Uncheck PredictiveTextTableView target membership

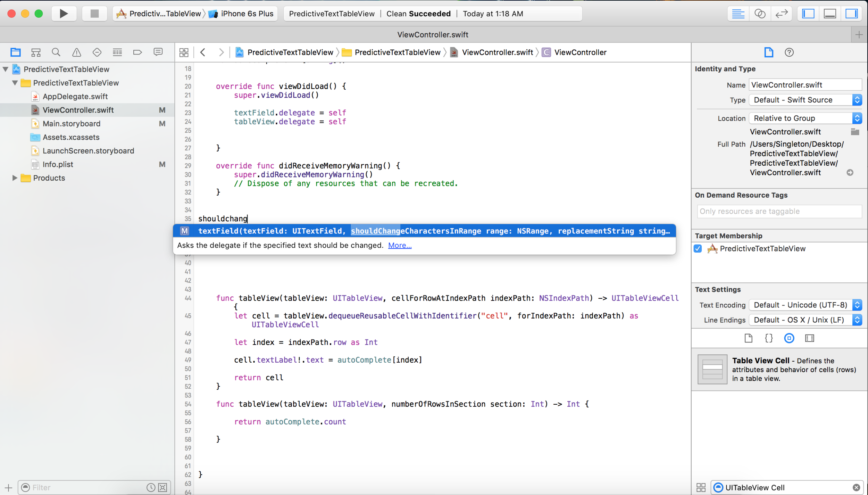698,249
